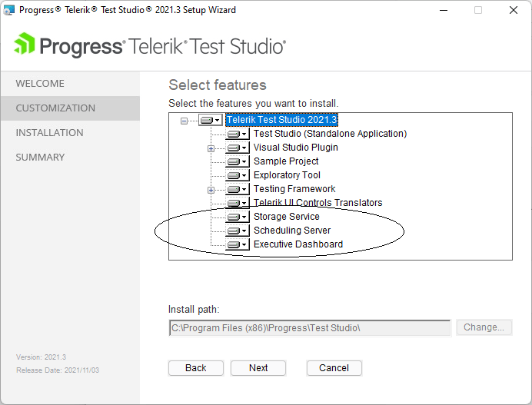
Task: Open install-state dropdown for Telerik UI Controls Translators
Action: pyautogui.click(x=237, y=203)
